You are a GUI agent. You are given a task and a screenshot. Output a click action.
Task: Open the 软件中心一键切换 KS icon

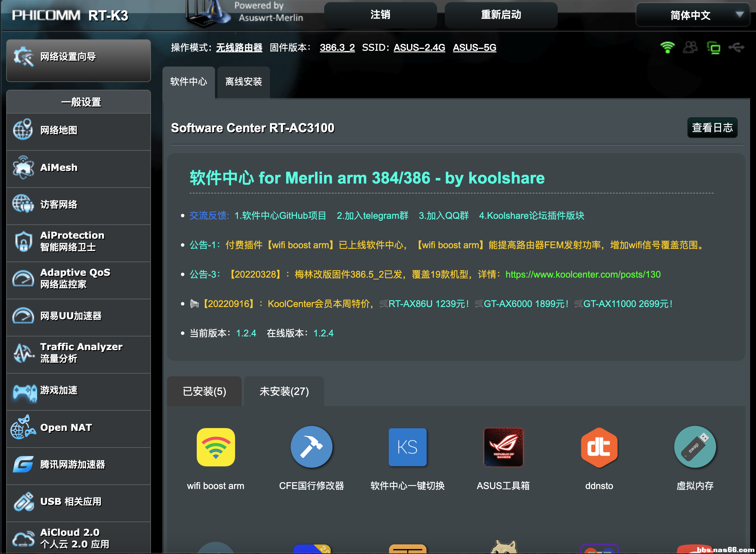(x=407, y=447)
